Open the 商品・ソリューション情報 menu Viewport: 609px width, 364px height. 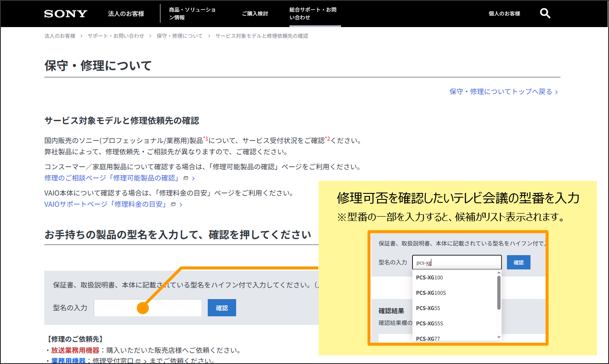click(x=192, y=14)
